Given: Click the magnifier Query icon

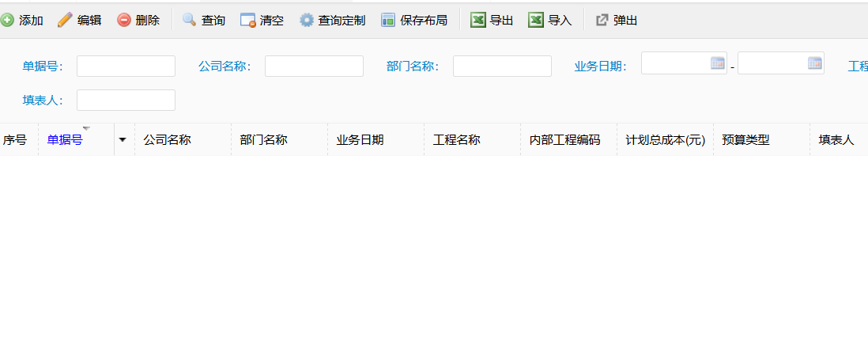Looking at the screenshot, I should pos(189,21).
